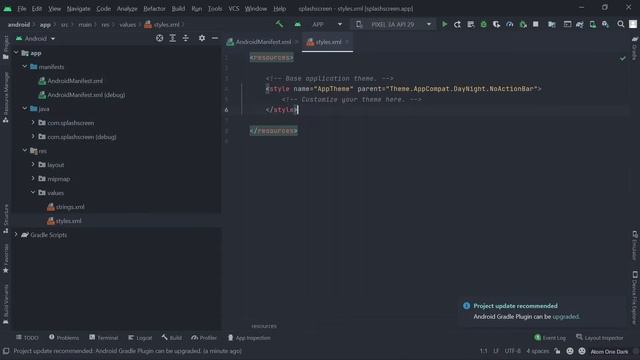Screen dimensions: 640x360
Task: Select strings.xml in project tree
Action: coord(70,207)
